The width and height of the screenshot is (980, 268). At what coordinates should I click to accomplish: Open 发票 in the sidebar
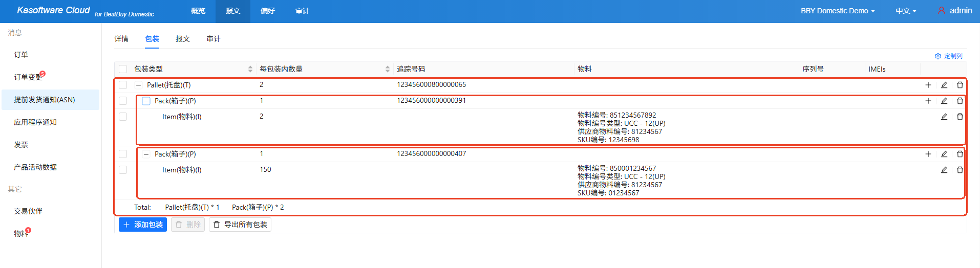(50, 145)
